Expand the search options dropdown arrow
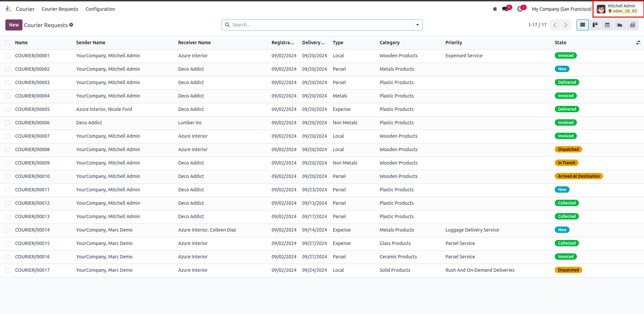The image size is (644, 314). pyautogui.click(x=418, y=25)
